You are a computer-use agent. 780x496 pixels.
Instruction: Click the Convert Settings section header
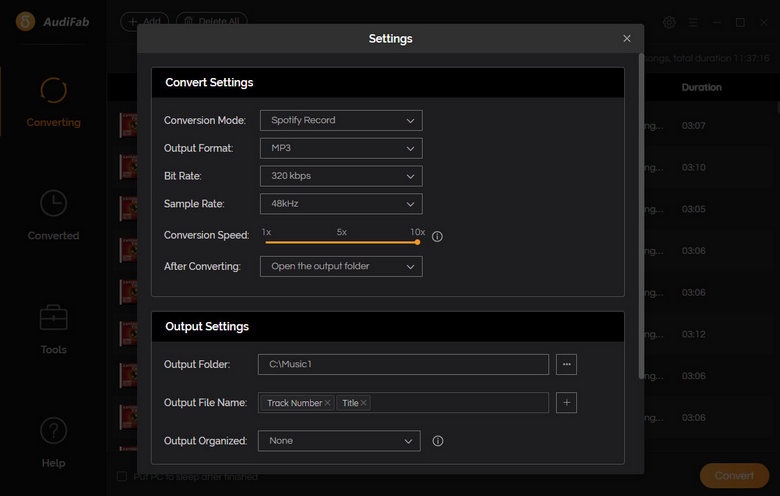coord(388,83)
